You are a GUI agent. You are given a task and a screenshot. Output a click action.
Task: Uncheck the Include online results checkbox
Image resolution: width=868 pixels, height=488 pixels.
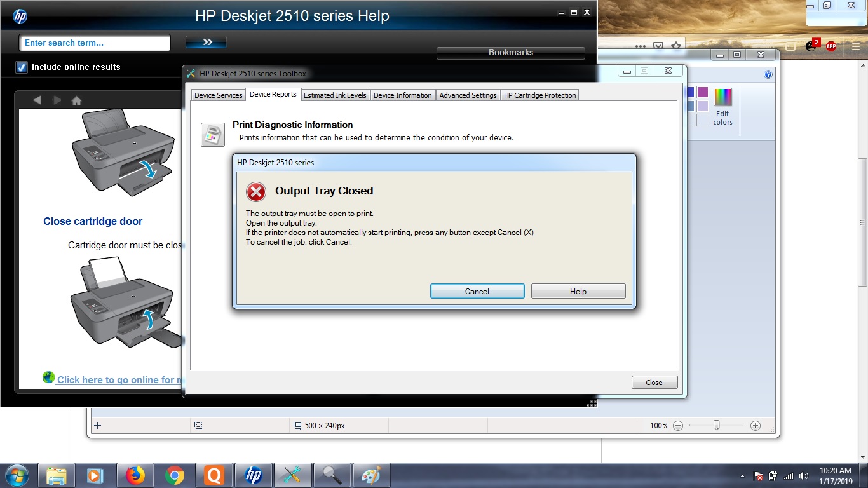pos(21,67)
